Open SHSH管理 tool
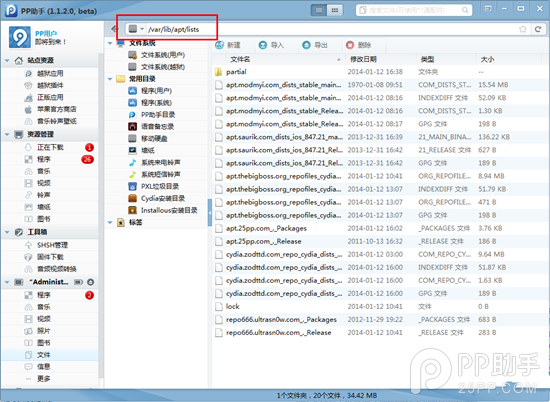Image resolution: width=550 pixels, height=402 pixels. coord(52,245)
